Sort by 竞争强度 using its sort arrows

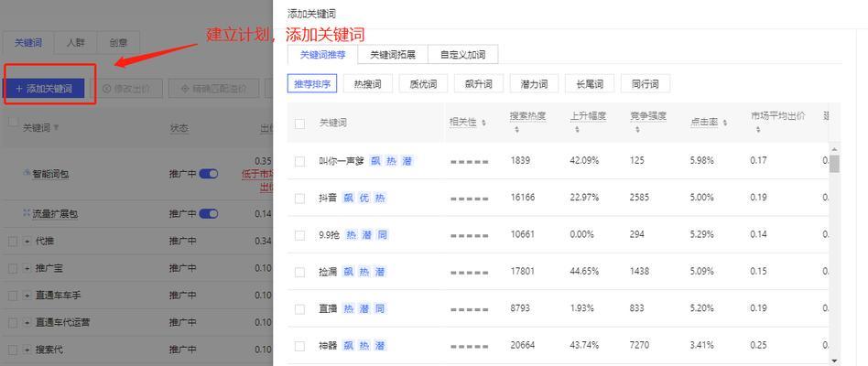(x=636, y=130)
